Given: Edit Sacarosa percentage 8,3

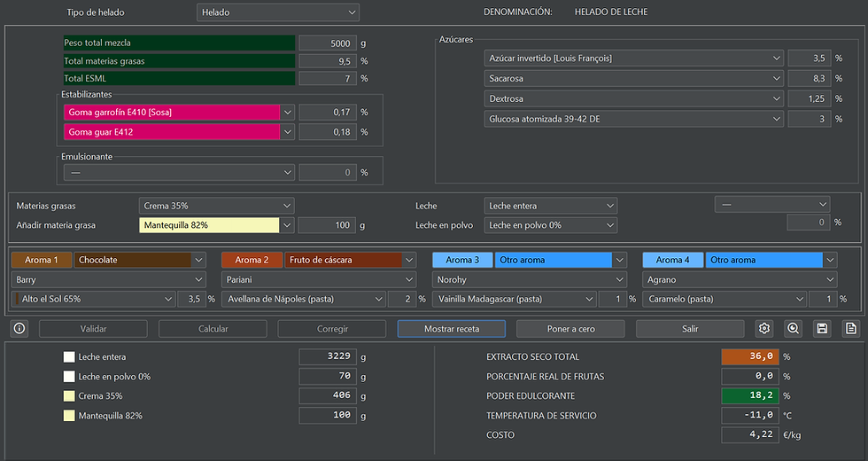Looking at the screenshot, I should (810, 78).
